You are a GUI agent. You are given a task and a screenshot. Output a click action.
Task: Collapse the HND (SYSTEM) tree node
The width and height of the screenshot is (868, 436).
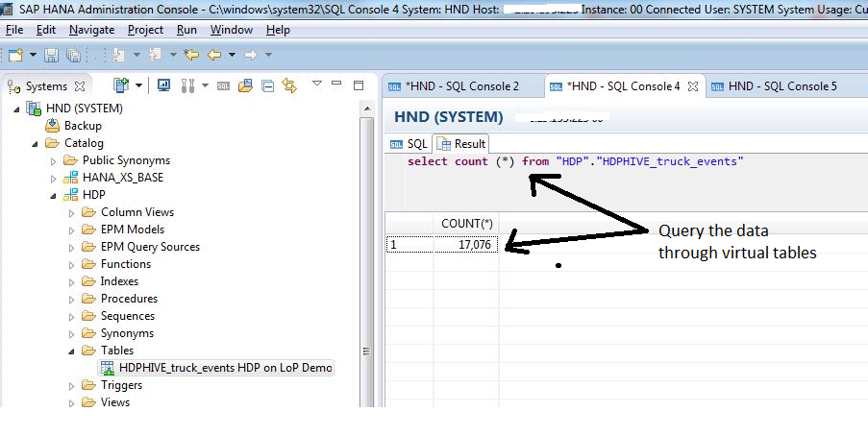(x=16, y=109)
